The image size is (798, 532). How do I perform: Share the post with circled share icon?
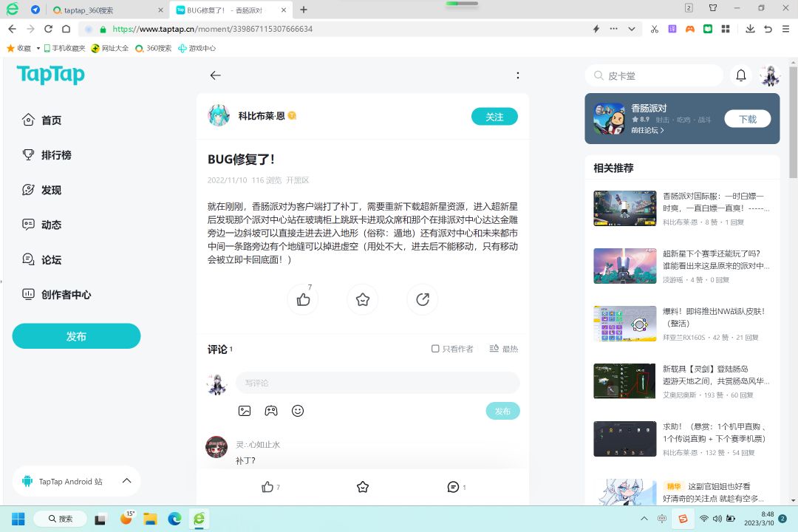coord(423,299)
